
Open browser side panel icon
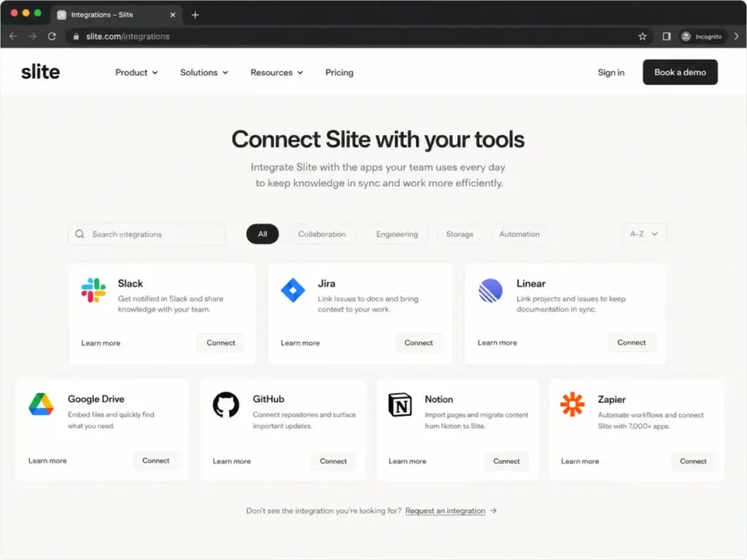coord(667,36)
